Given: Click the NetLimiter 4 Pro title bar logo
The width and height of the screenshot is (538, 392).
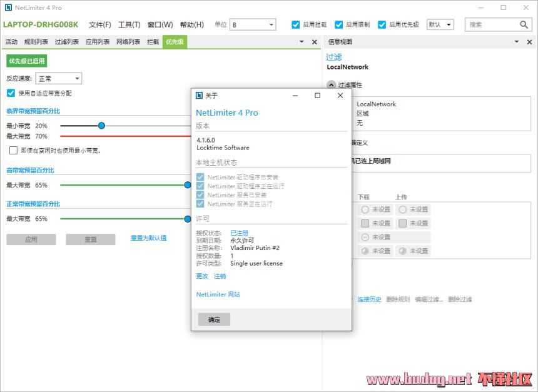Looking at the screenshot, I should coord(8,8).
